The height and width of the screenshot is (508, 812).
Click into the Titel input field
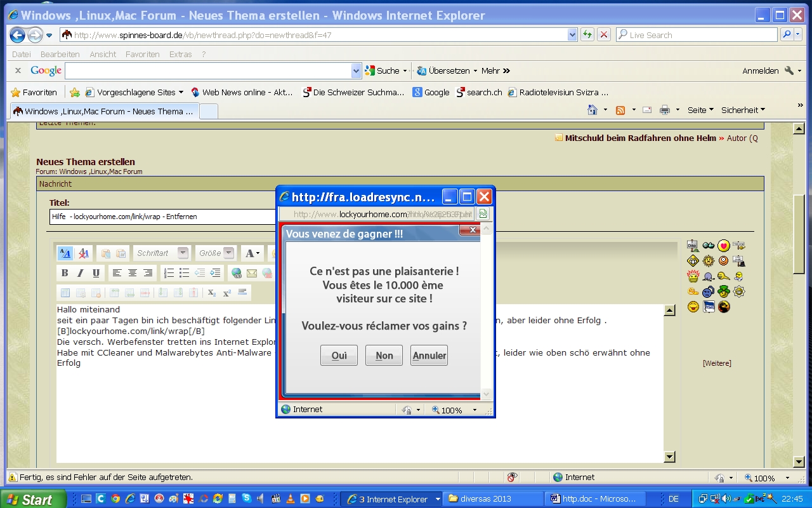(x=162, y=217)
